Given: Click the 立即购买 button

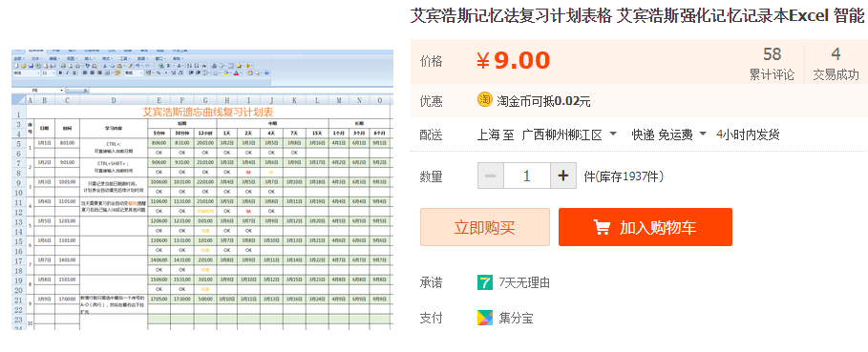Looking at the screenshot, I should tap(485, 227).
